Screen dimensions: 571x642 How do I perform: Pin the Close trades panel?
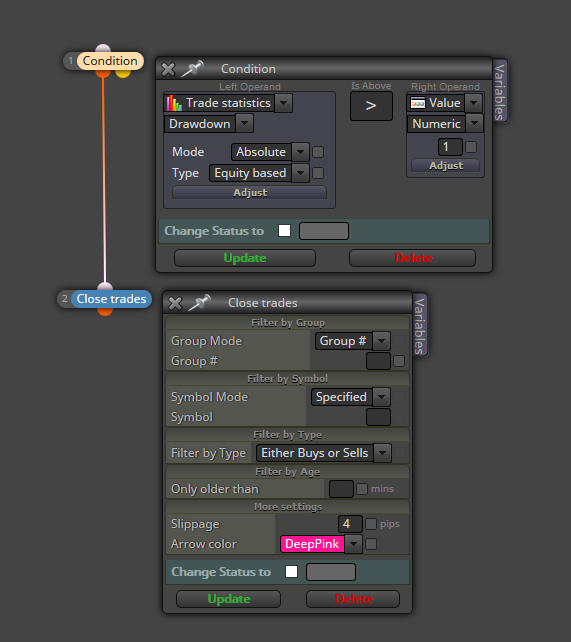click(199, 303)
